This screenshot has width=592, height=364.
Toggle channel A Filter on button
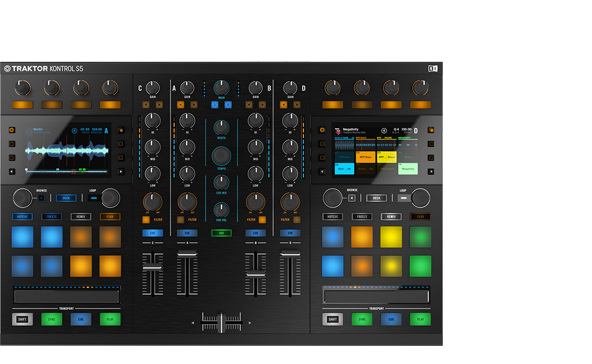[180, 220]
